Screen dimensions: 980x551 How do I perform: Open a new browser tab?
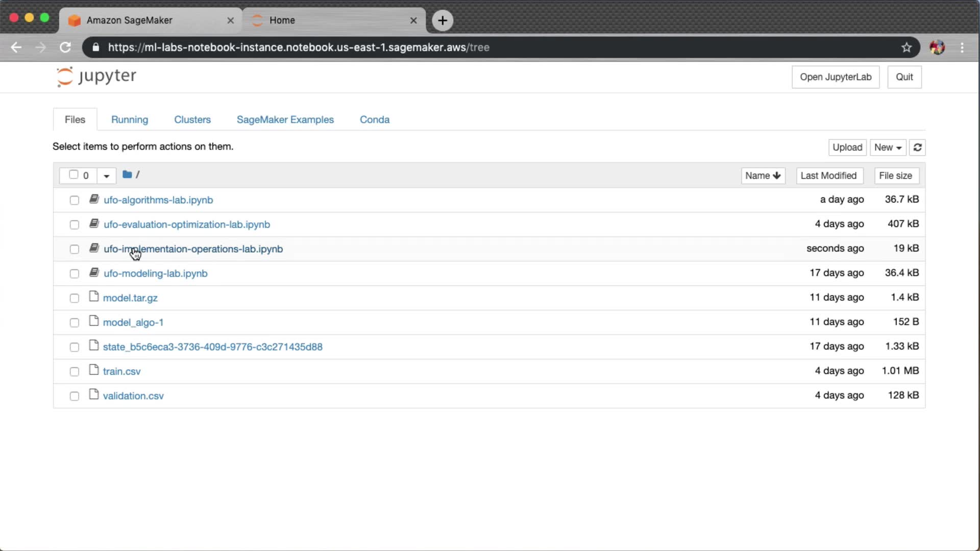point(443,20)
